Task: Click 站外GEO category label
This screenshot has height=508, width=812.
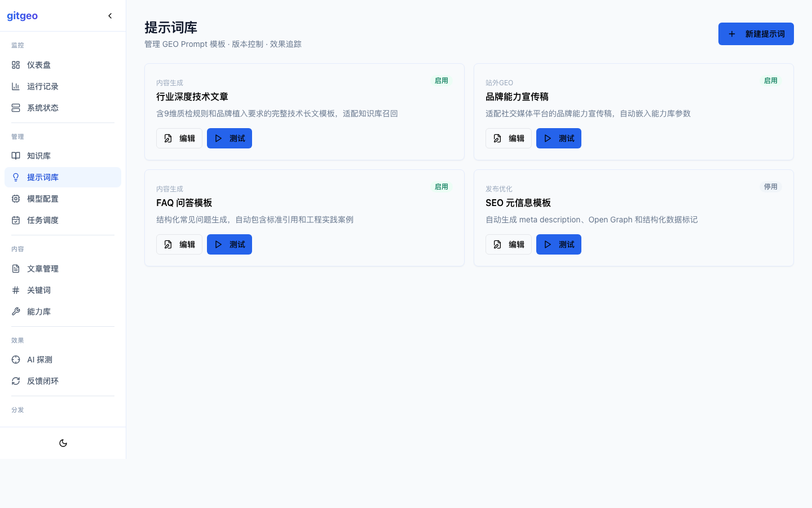Action: point(499,83)
